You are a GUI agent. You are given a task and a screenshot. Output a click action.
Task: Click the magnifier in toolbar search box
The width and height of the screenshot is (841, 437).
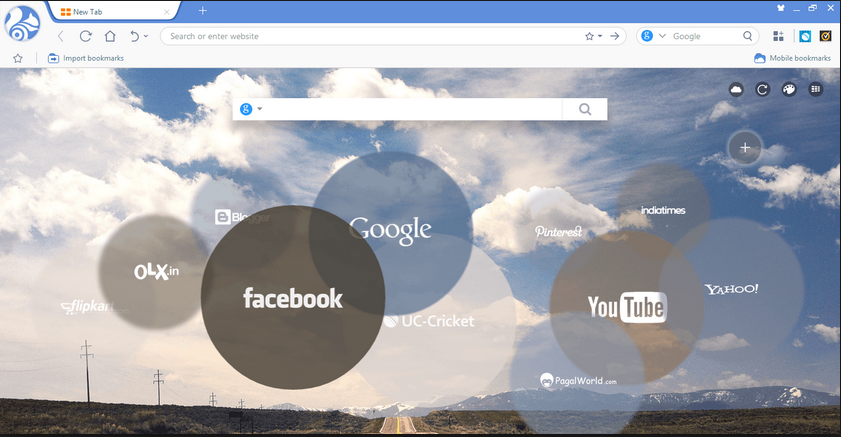click(747, 36)
